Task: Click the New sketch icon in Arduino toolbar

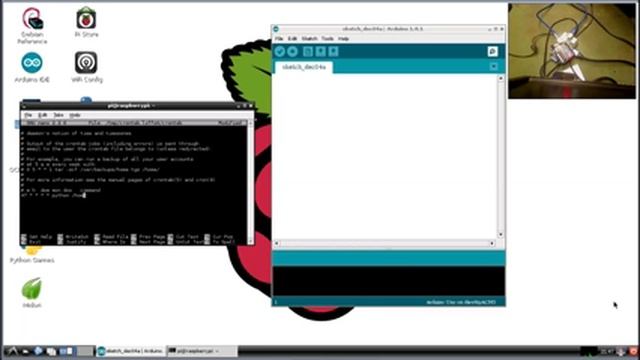Action: coord(308,51)
